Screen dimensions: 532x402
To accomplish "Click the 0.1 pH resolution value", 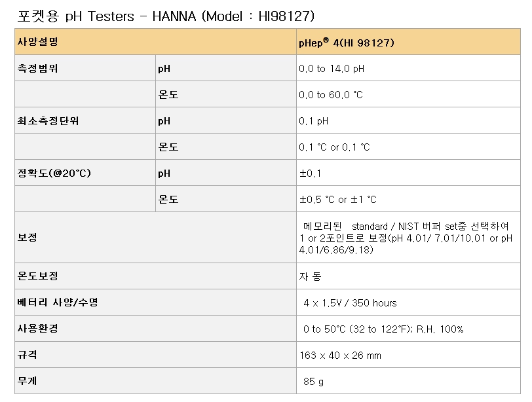I will pyautogui.click(x=313, y=121).
